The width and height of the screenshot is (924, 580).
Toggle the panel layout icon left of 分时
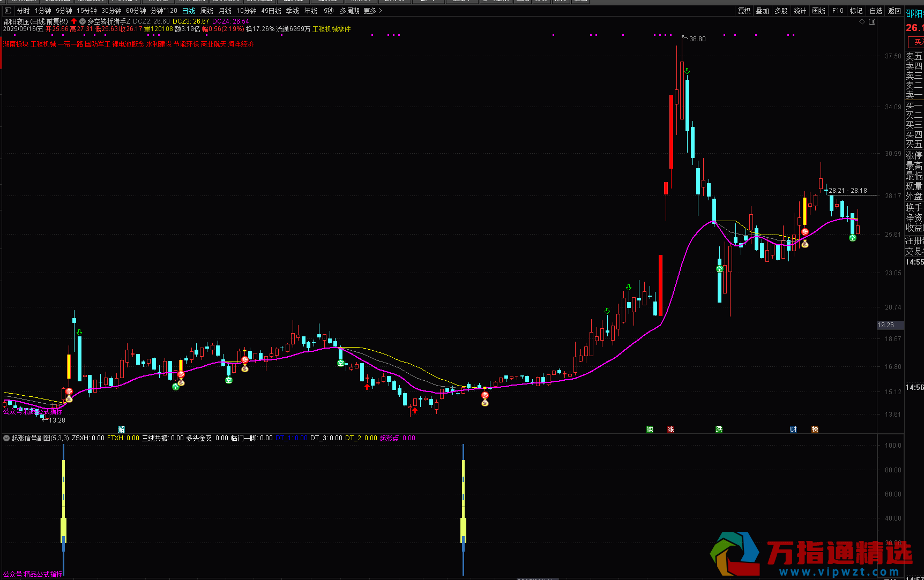click(x=8, y=11)
